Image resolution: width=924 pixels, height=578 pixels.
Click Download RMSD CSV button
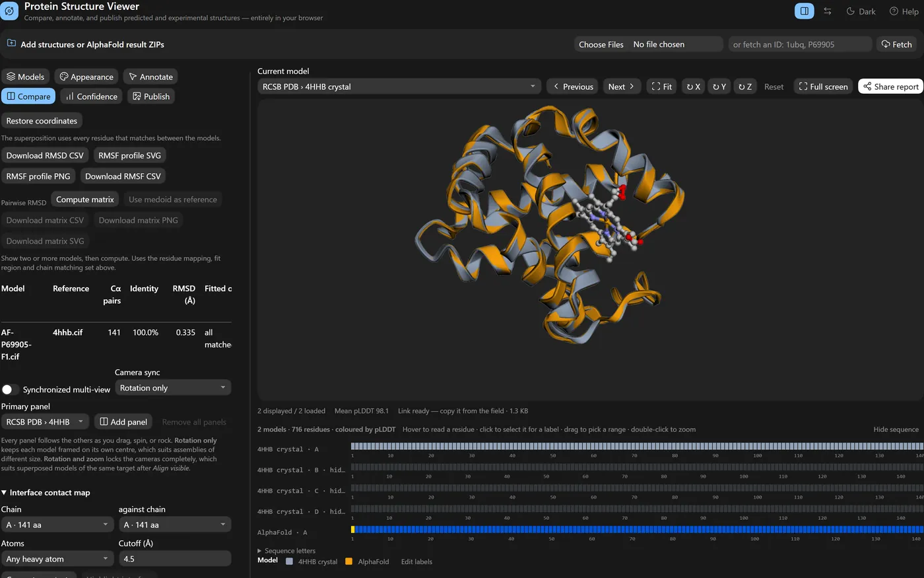[45, 155]
